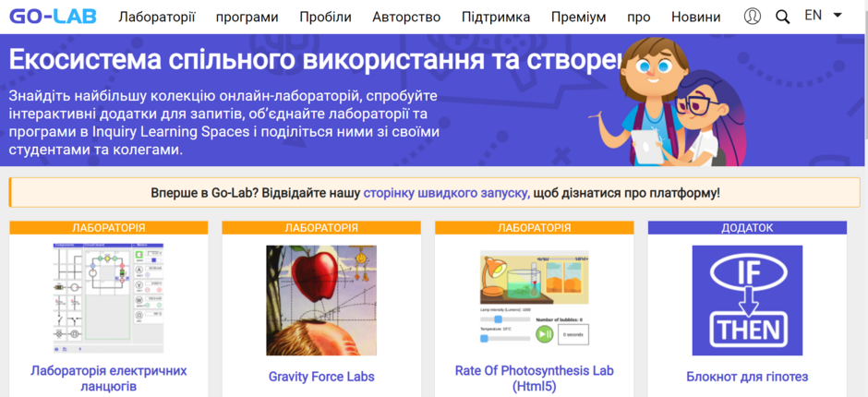This screenshot has width=868, height=397.
Task: Open the Підтримка menu
Action: click(x=496, y=18)
